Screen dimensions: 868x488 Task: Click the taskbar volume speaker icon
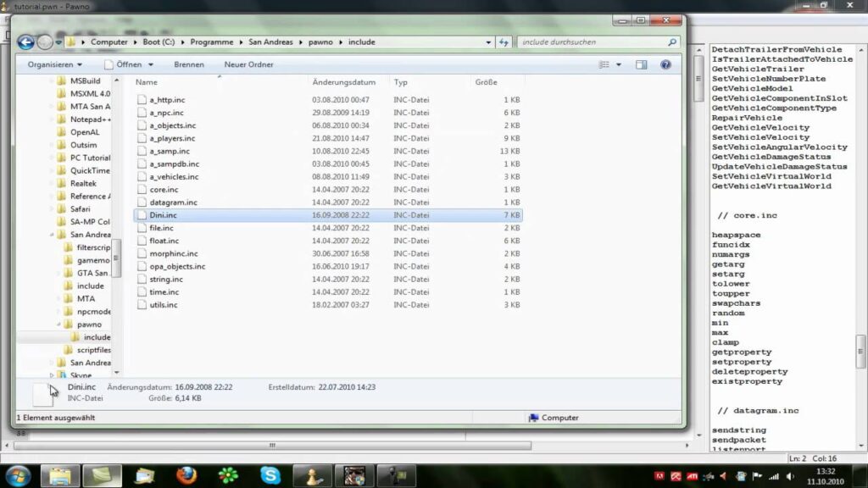pyautogui.click(x=790, y=476)
